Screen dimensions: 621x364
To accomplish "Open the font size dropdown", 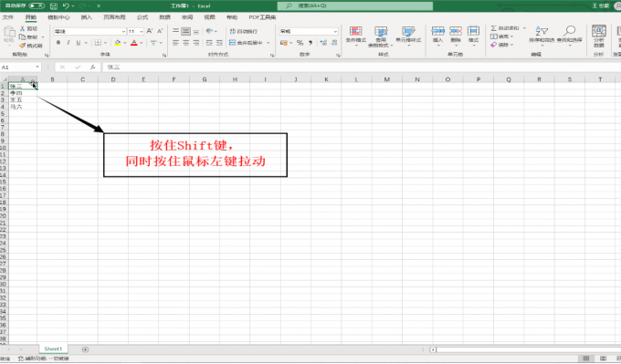I will pyautogui.click(x=141, y=31).
